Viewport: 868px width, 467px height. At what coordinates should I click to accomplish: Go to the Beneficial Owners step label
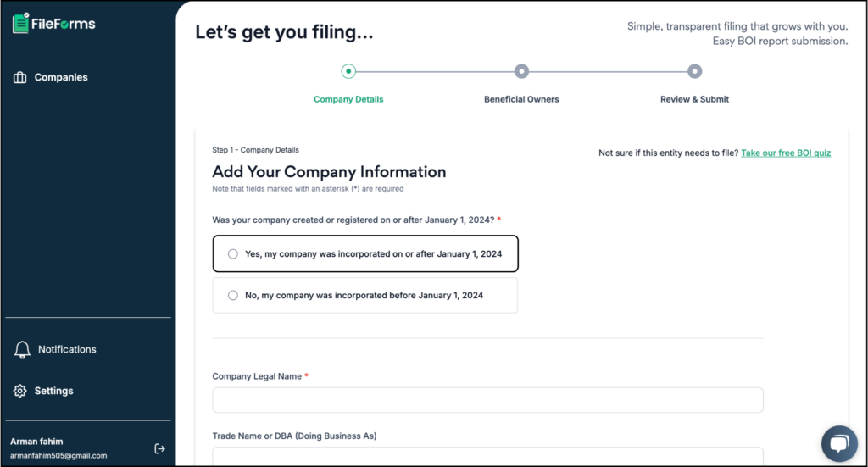click(x=521, y=100)
